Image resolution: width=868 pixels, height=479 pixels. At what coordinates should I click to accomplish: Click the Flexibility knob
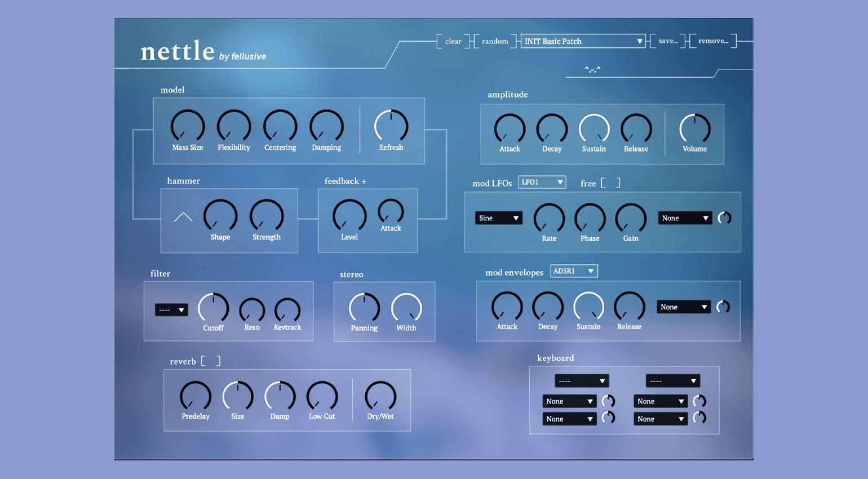(234, 126)
